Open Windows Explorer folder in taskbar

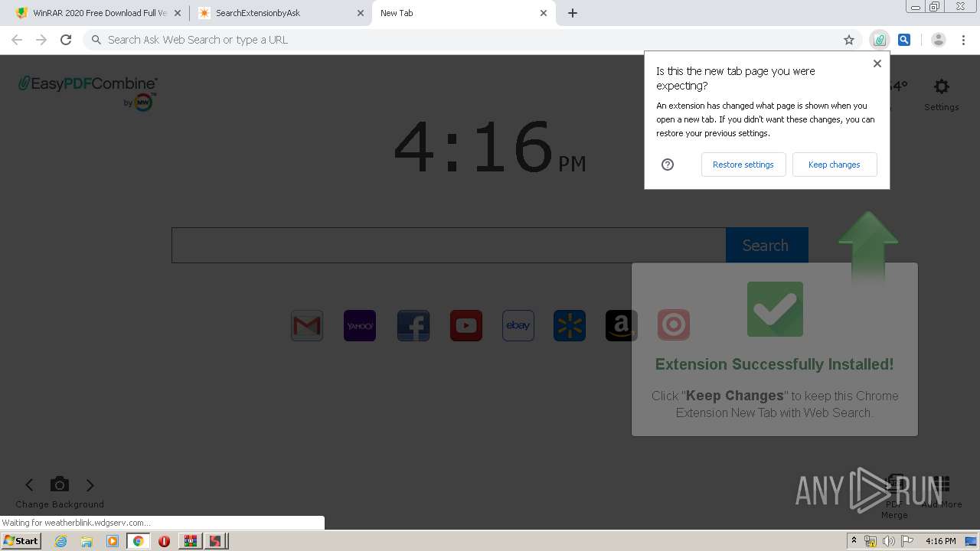pos(87,541)
